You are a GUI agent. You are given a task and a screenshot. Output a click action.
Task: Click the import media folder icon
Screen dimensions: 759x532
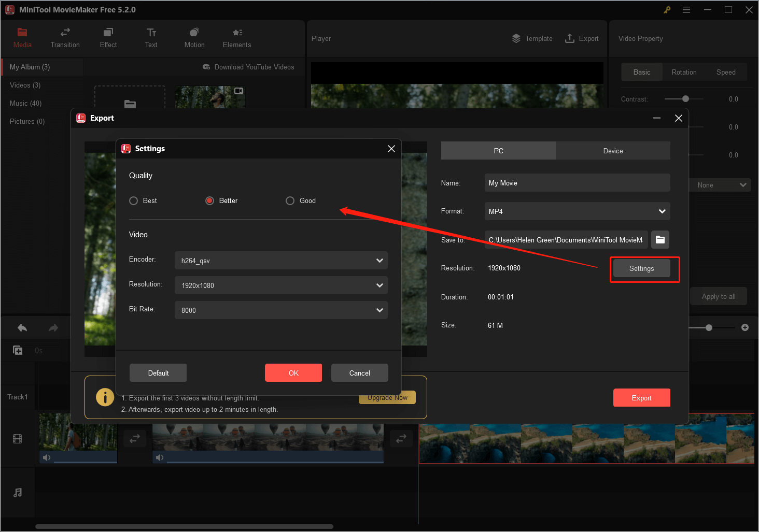click(130, 104)
